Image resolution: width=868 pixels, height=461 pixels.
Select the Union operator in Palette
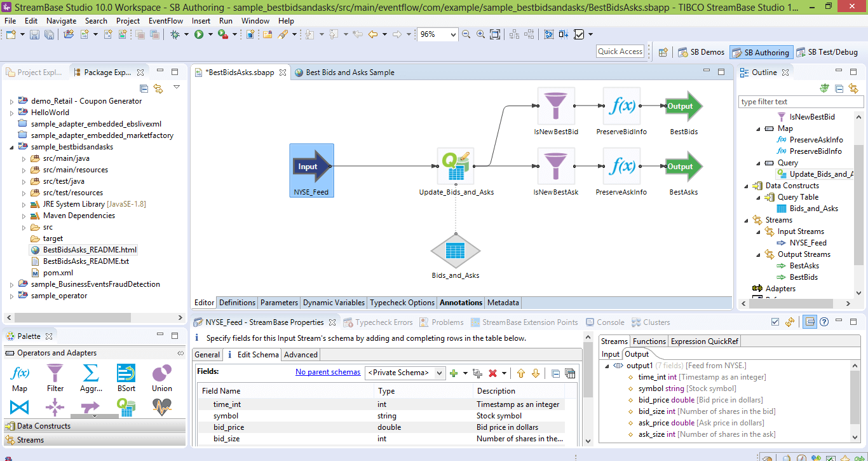162,378
